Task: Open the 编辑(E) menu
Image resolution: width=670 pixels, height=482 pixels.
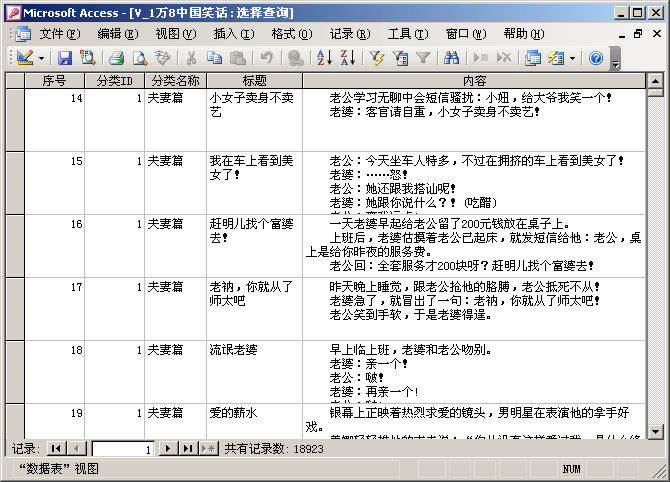Action: point(118,34)
